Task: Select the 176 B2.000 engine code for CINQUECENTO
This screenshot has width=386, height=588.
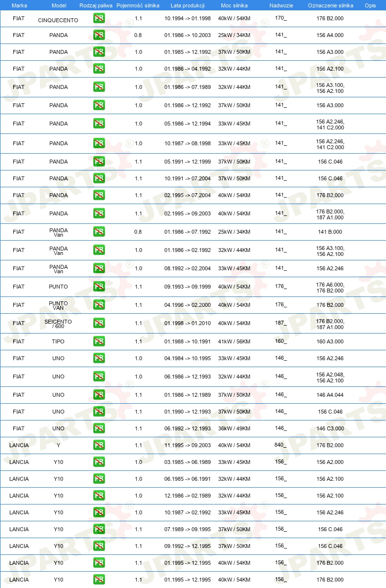Action: coord(330,18)
